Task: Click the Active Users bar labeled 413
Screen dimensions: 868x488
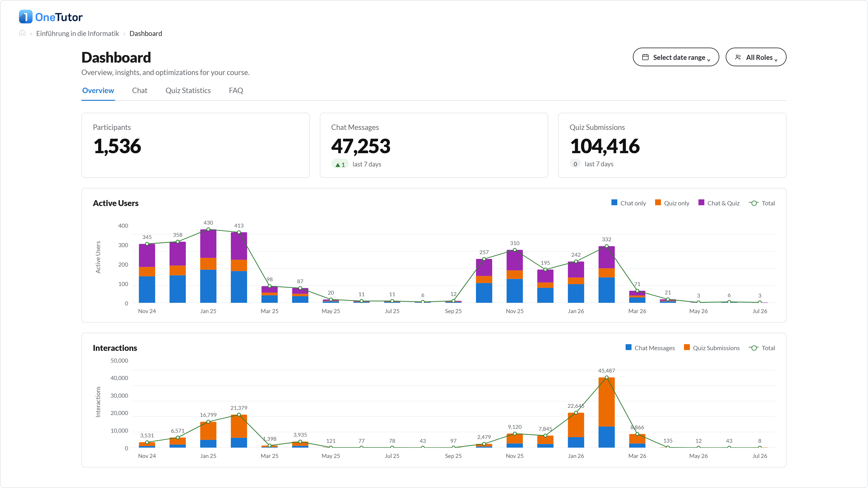Action: (239, 267)
